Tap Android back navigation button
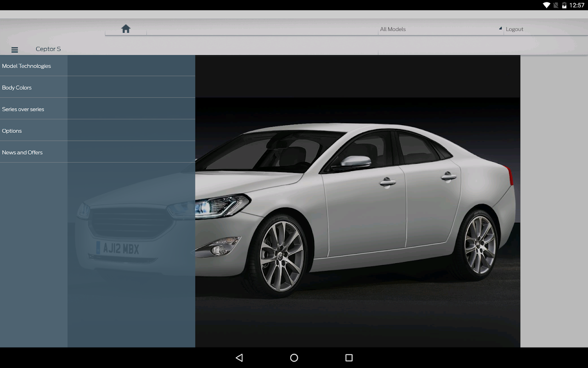The width and height of the screenshot is (588, 368). tap(239, 357)
